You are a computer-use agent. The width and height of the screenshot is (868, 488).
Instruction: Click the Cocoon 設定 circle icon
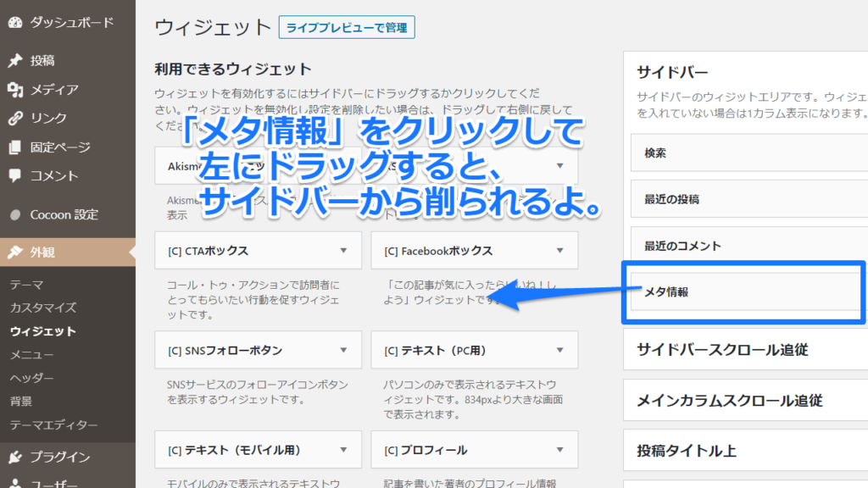click(x=14, y=215)
